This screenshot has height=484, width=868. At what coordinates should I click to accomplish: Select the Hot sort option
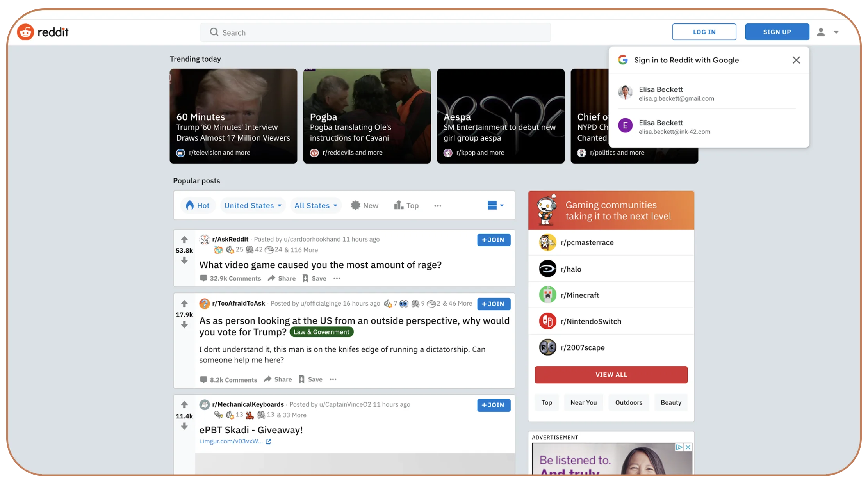(198, 205)
